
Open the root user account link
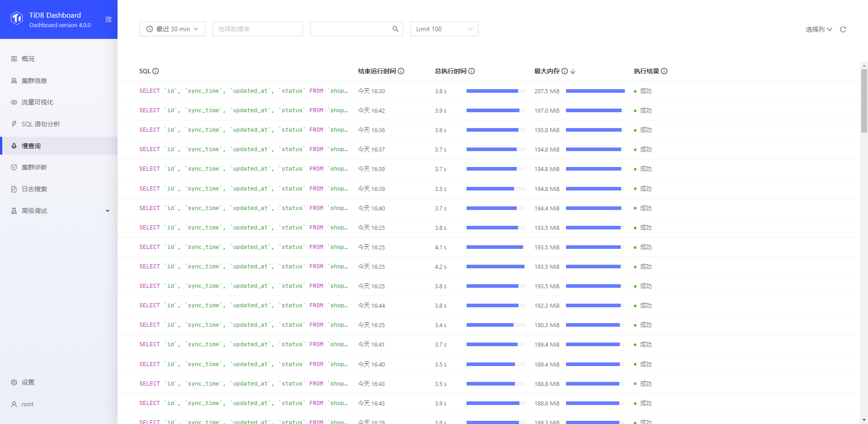pyautogui.click(x=27, y=404)
